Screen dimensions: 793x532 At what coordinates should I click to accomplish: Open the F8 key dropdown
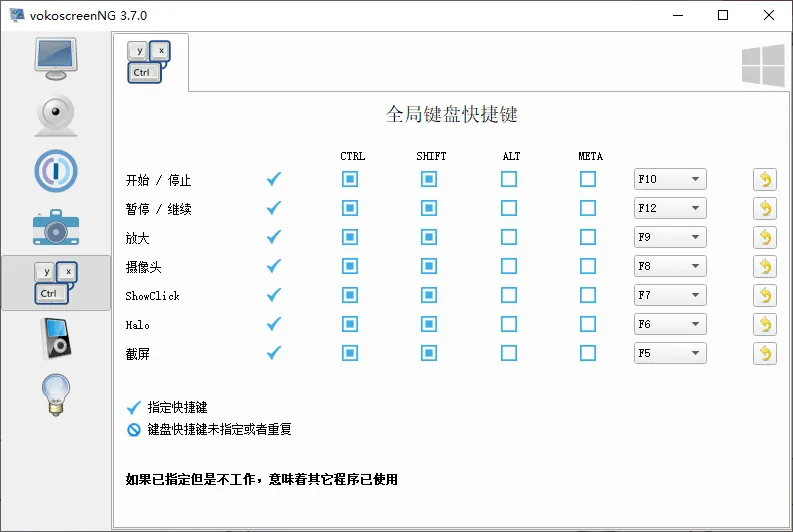(670, 266)
